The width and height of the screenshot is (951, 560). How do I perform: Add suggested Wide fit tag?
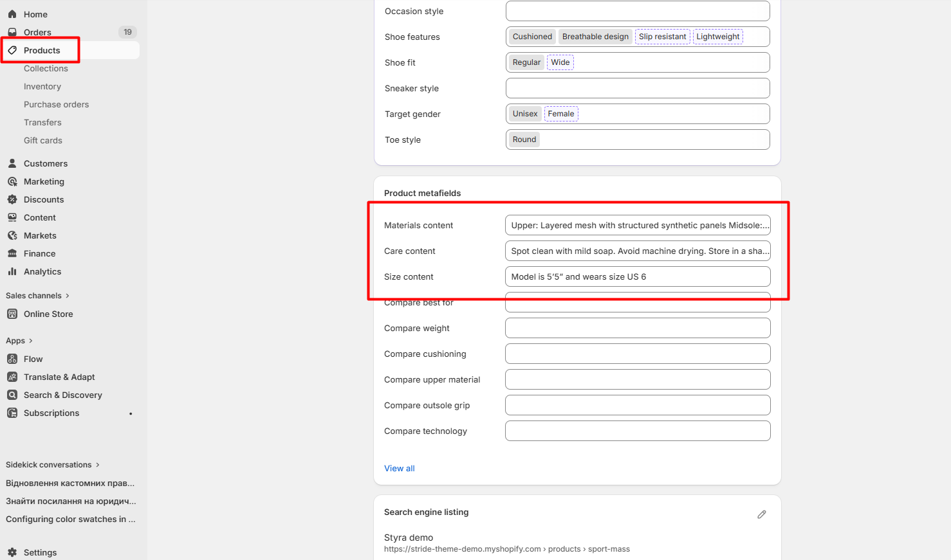point(560,62)
